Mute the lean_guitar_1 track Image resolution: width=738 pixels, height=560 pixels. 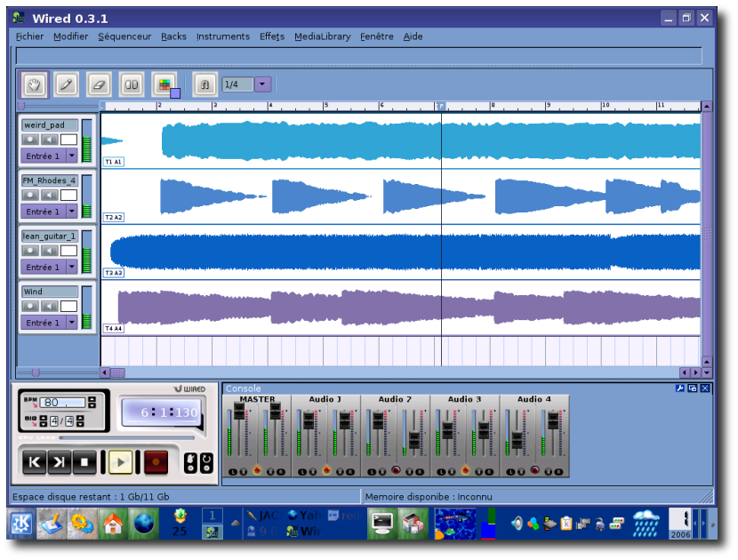click(x=50, y=251)
